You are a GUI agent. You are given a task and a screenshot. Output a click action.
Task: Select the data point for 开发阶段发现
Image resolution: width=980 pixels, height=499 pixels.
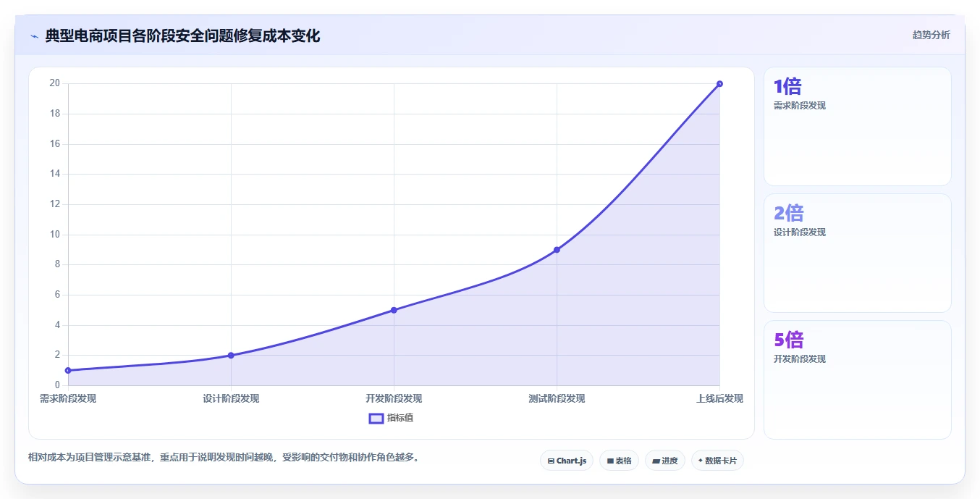[x=394, y=310]
